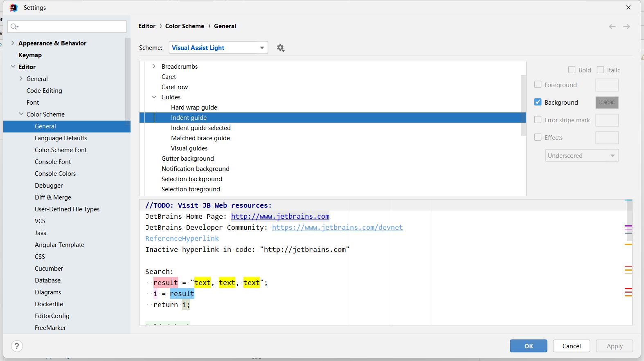Select Indent guide selected
644x361 pixels.
[x=201, y=128]
